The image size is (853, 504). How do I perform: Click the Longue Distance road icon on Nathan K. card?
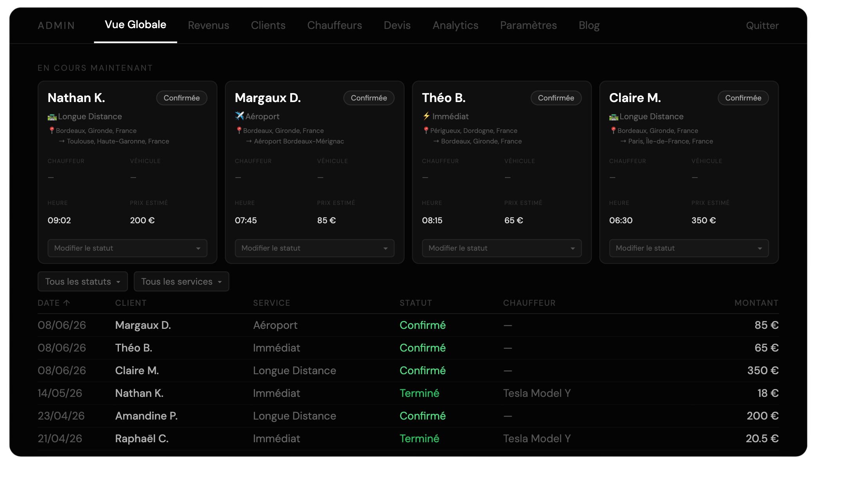tap(52, 117)
